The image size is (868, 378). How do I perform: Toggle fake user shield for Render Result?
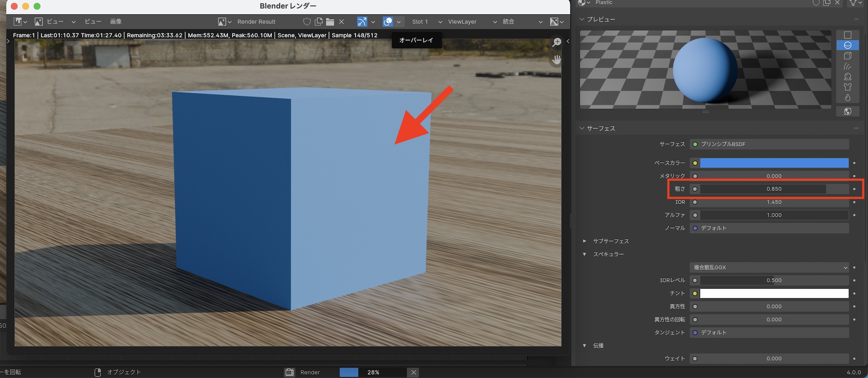pyautogui.click(x=306, y=22)
